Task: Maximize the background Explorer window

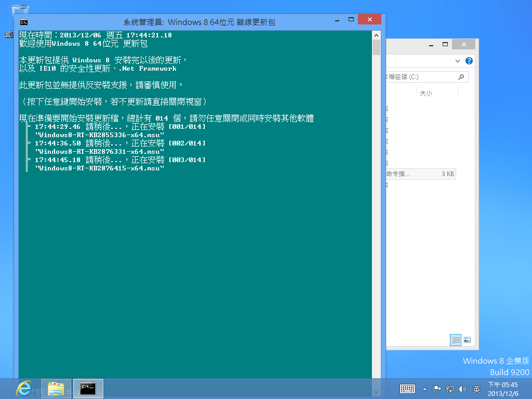Action: (445, 45)
